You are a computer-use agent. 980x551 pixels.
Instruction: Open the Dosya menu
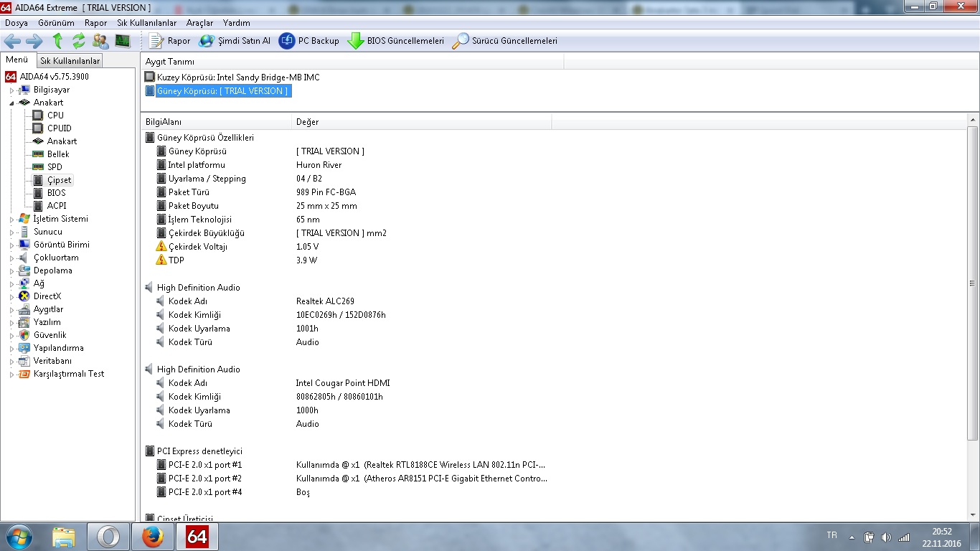[17, 23]
